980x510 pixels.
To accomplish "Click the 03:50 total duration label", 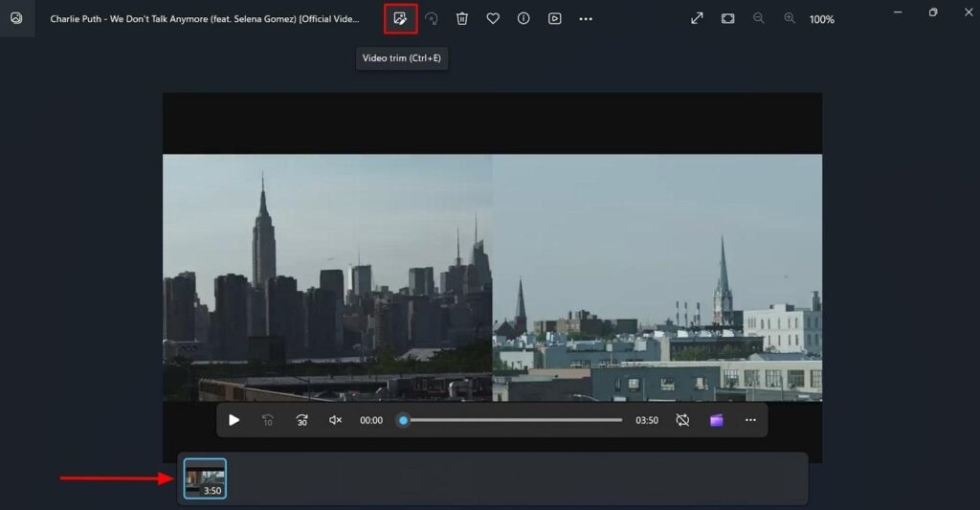I will point(647,421).
